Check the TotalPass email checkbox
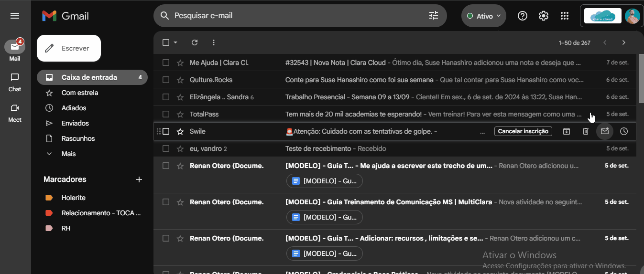Screen dimensions: 644x274 (166, 114)
